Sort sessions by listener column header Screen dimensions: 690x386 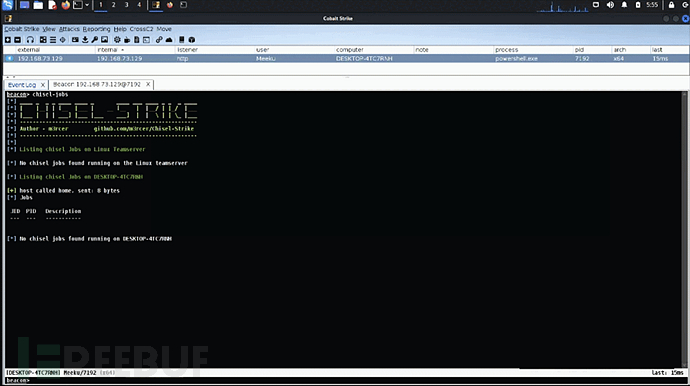pos(214,50)
